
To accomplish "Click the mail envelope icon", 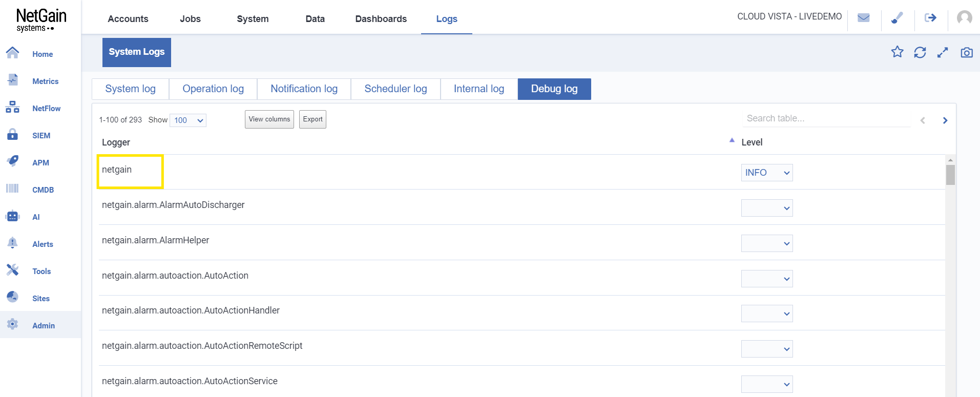I will [x=864, y=18].
